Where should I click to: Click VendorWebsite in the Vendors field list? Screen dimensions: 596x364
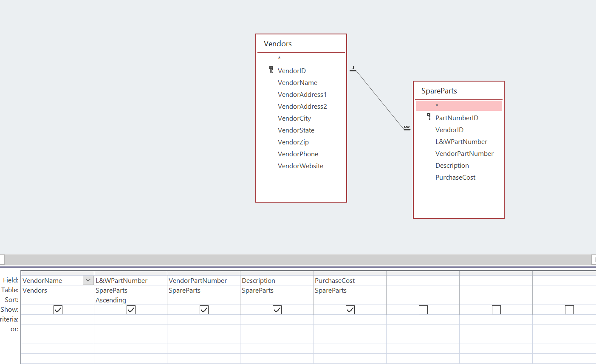300,166
